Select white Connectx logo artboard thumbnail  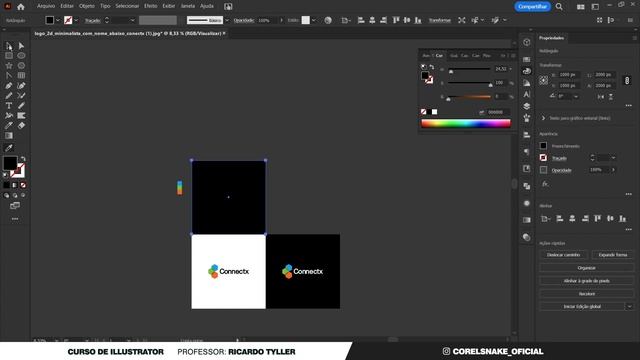(x=229, y=271)
